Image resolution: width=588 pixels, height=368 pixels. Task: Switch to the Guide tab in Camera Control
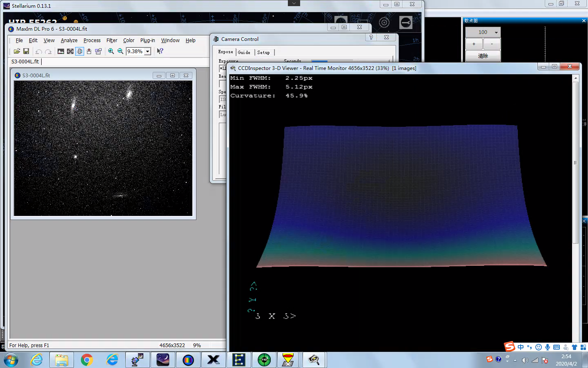pyautogui.click(x=244, y=52)
